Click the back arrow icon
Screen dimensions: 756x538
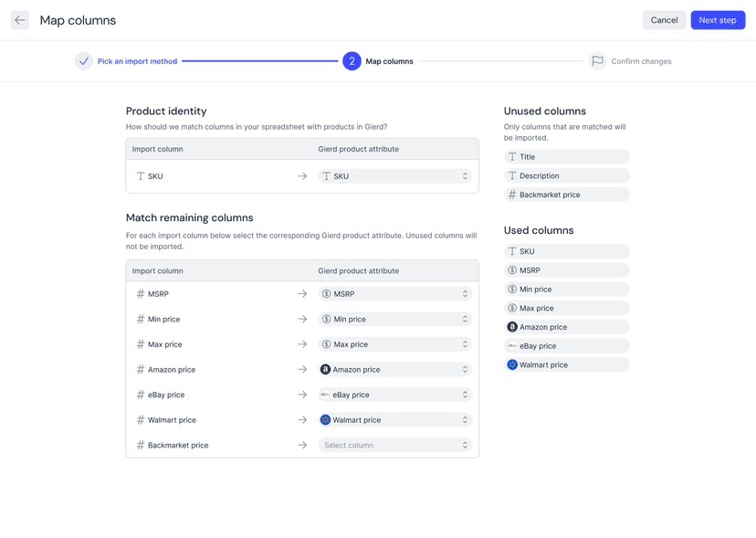coord(20,20)
